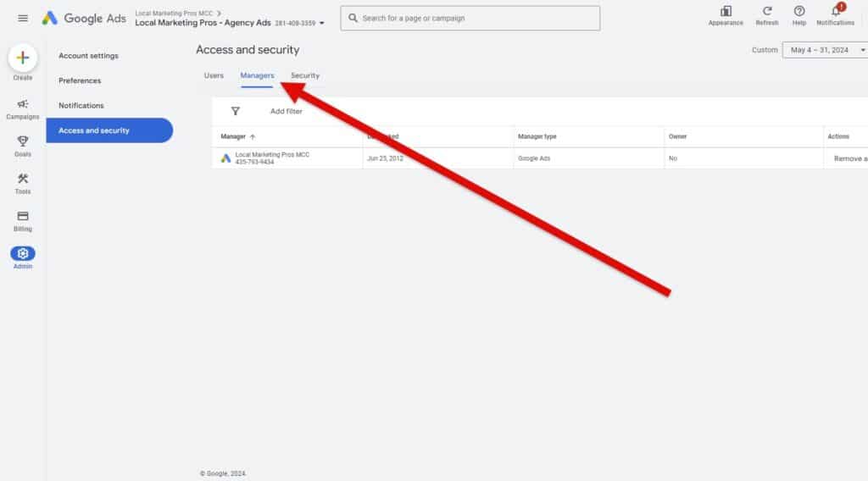Click the Local Marketing Pros - Agency Ads account name

(203, 23)
